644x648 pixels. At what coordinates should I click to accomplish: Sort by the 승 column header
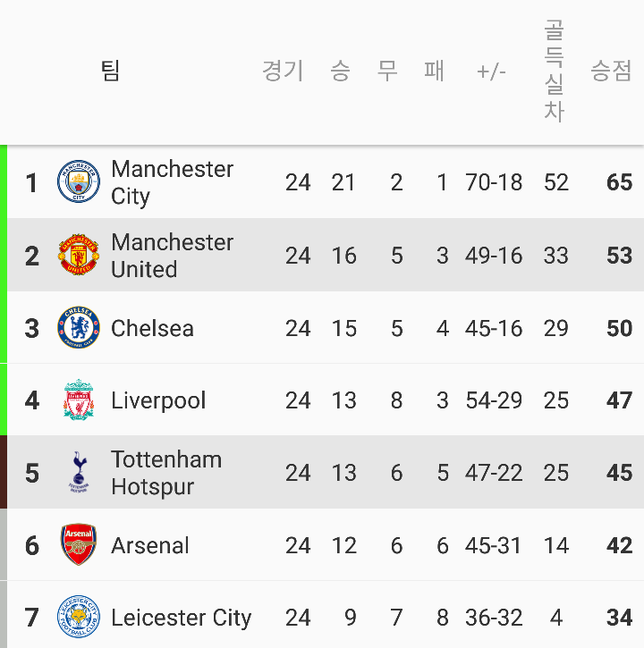point(341,71)
